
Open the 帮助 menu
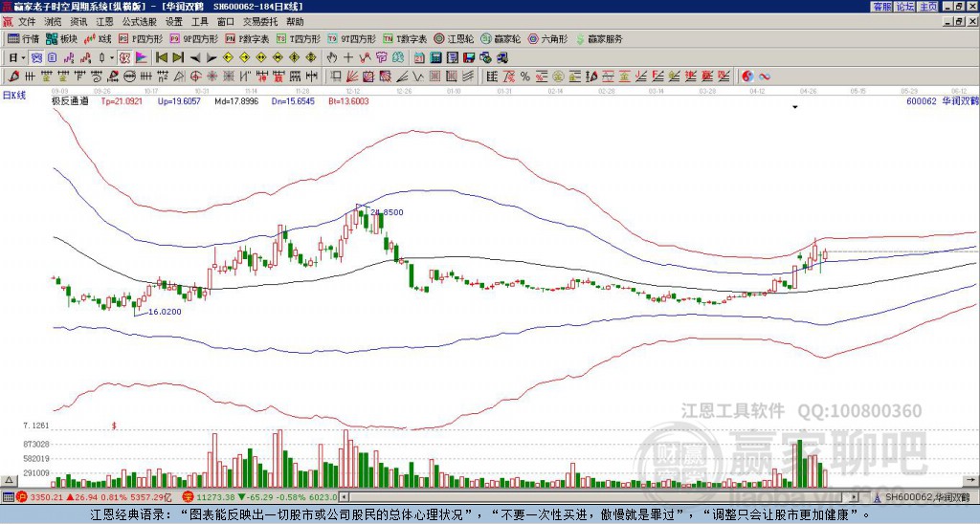[295, 22]
